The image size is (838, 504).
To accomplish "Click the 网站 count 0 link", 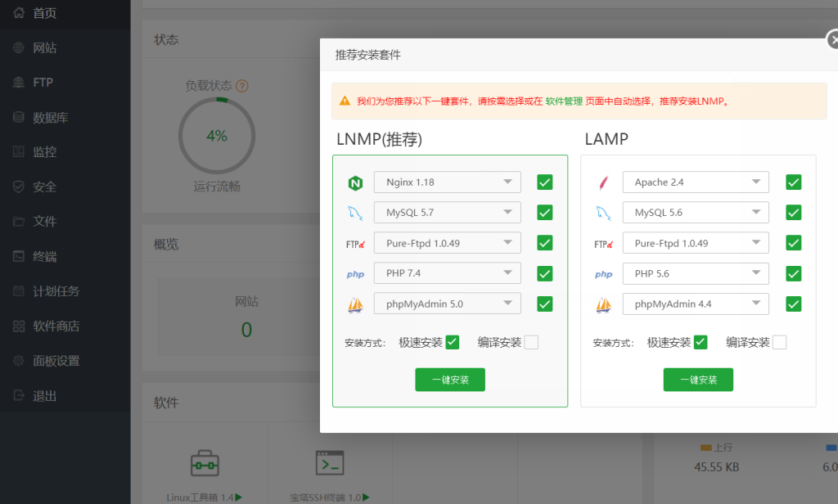I will [246, 330].
